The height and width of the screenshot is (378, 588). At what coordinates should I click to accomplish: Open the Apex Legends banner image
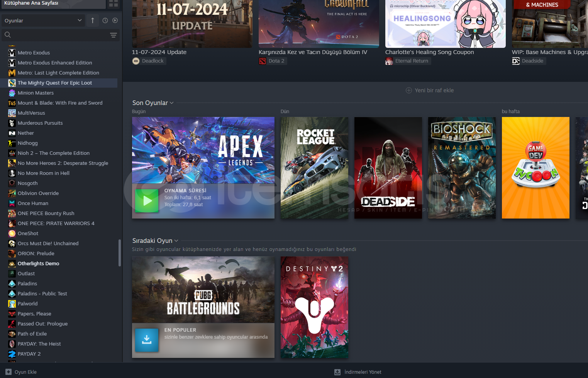pyautogui.click(x=203, y=150)
